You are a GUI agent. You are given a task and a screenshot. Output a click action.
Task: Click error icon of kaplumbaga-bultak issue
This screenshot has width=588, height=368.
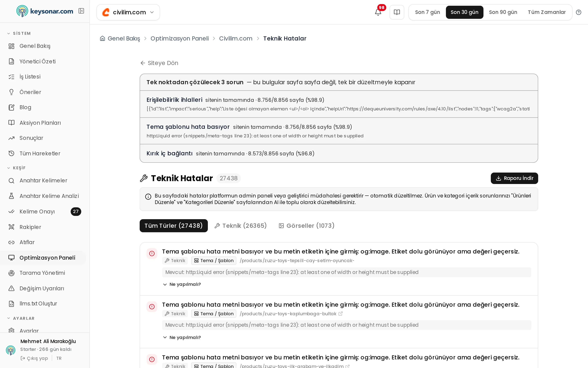152,306
